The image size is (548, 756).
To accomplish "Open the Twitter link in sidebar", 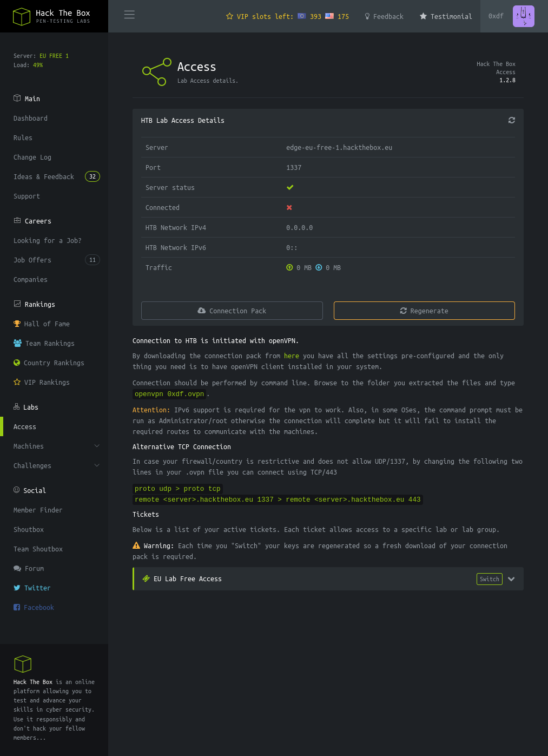I will pyautogui.click(x=37, y=588).
